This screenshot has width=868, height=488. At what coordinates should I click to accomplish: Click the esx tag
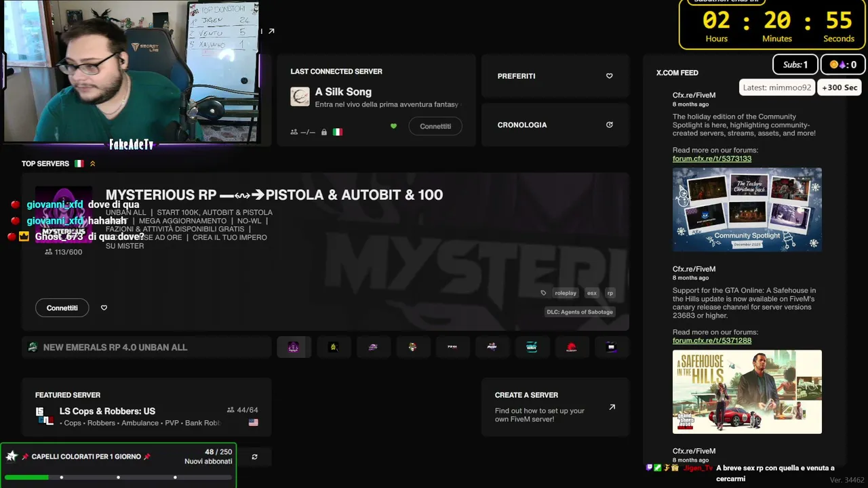coord(592,293)
